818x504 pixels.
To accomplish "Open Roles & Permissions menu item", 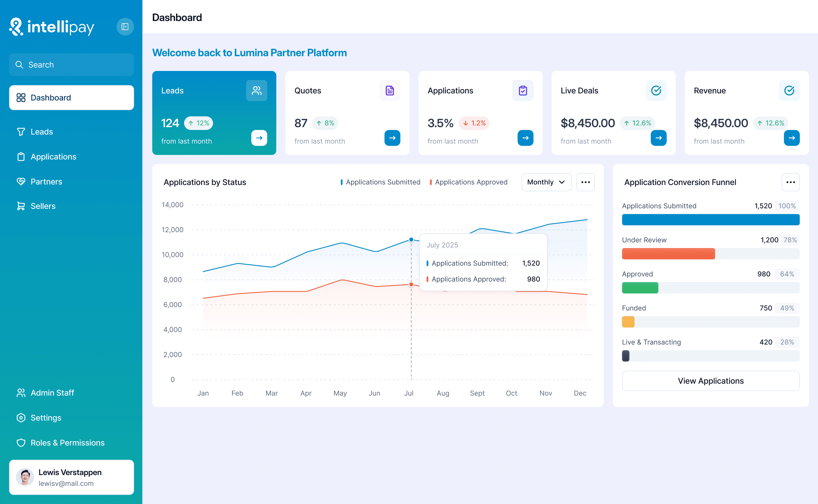I will [67, 442].
